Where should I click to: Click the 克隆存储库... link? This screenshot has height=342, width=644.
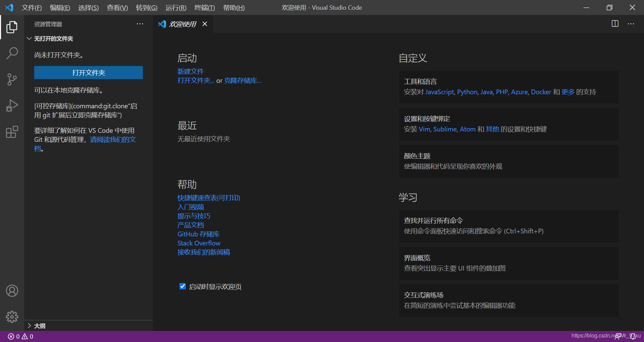[243, 80]
